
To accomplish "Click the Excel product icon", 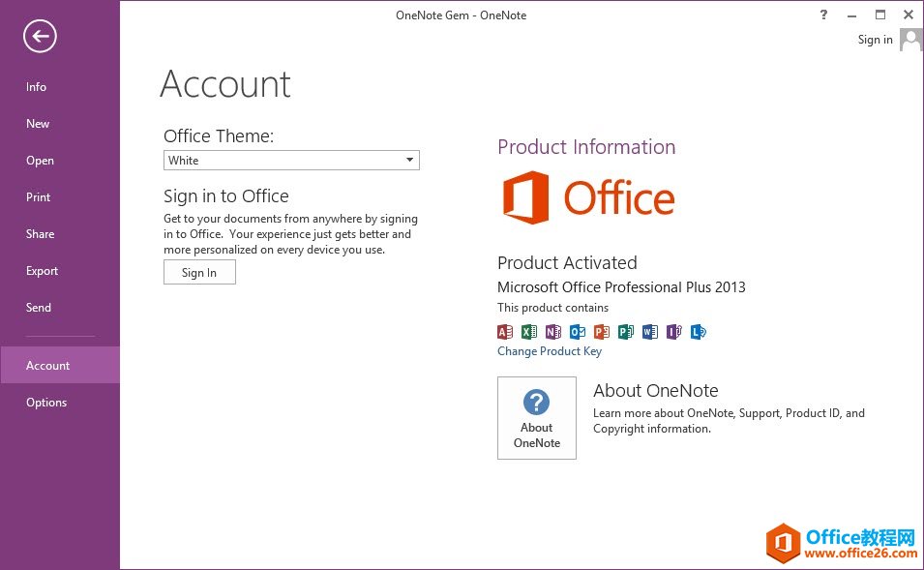I will [528, 332].
